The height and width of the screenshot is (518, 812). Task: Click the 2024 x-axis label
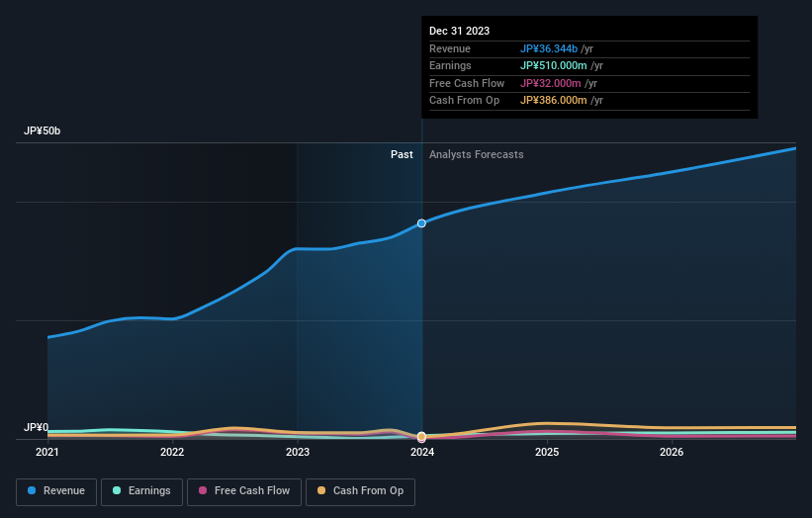pos(422,453)
